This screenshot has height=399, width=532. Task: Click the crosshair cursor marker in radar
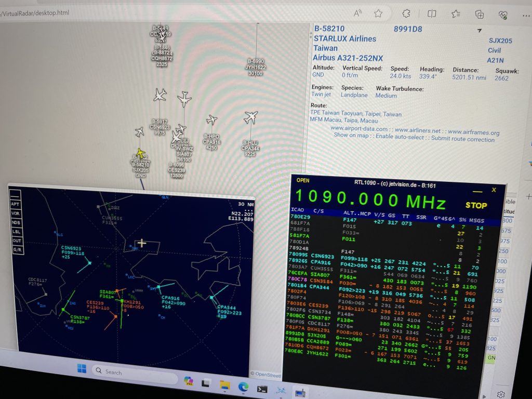point(142,243)
